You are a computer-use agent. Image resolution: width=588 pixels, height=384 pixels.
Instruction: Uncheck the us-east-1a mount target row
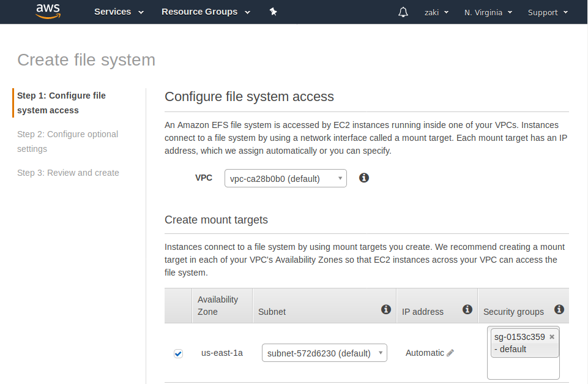pyautogui.click(x=178, y=353)
